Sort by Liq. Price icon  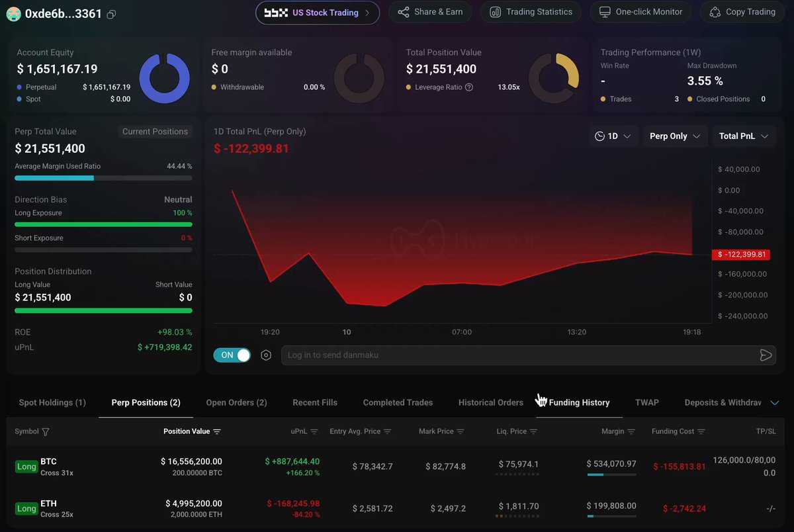pyautogui.click(x=533, y=431)
